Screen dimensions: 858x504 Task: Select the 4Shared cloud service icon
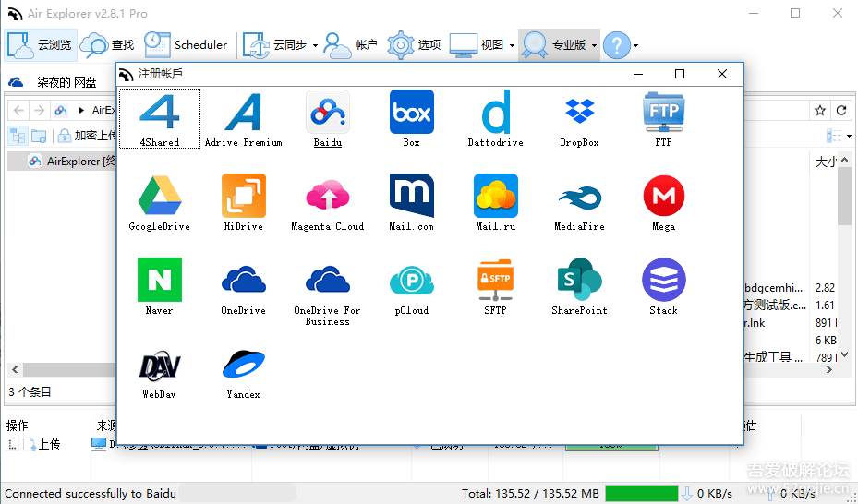click(159, 113)
